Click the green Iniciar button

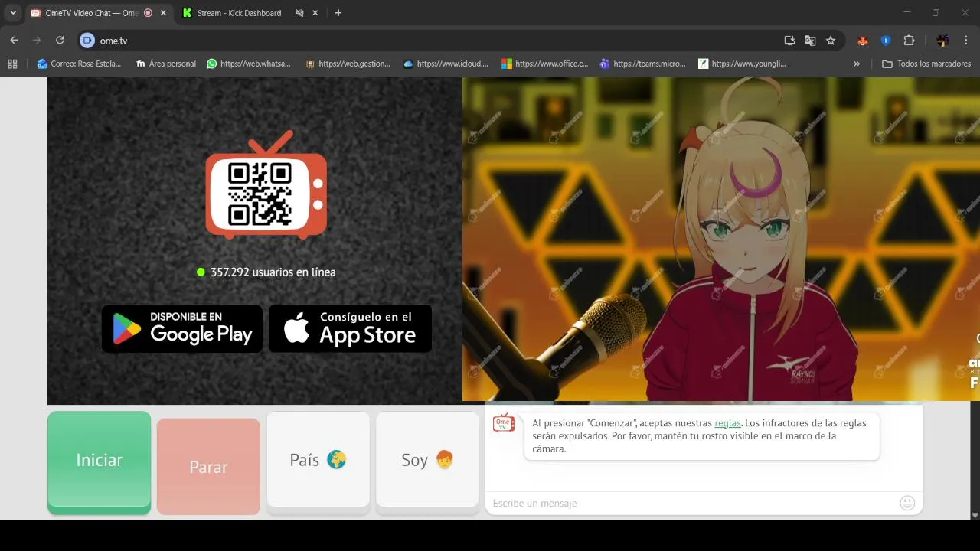(x=99, y=462)
